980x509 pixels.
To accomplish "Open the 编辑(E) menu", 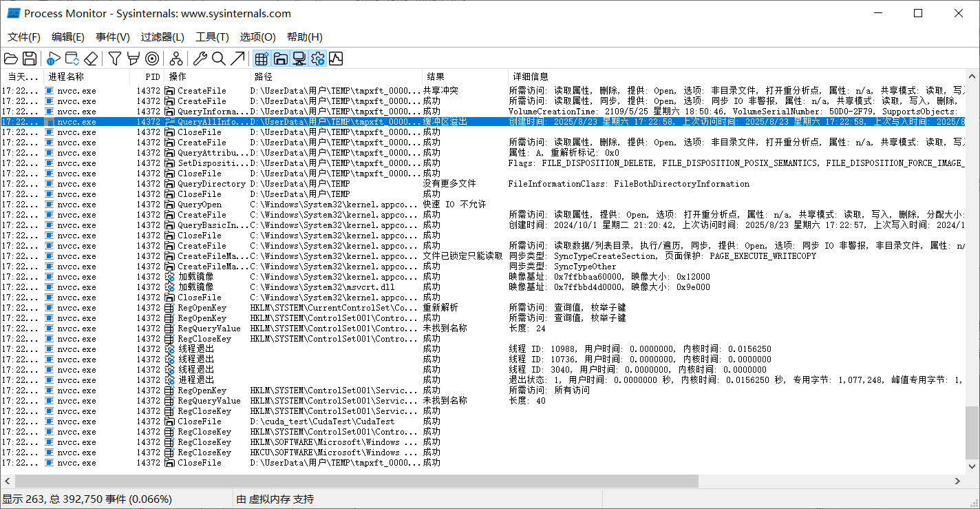I will pyautogui.click(x=68, y=37).
